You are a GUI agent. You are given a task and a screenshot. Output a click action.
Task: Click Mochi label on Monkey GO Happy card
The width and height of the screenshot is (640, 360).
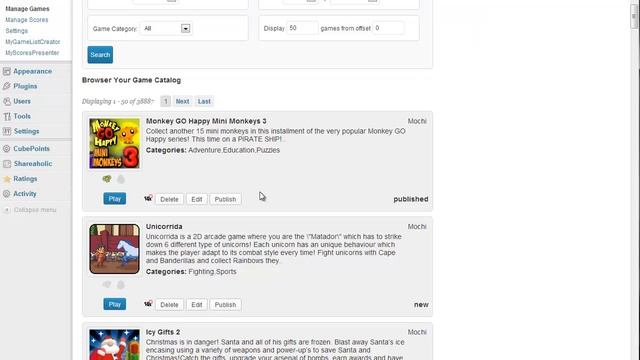[x=417, y=121]
